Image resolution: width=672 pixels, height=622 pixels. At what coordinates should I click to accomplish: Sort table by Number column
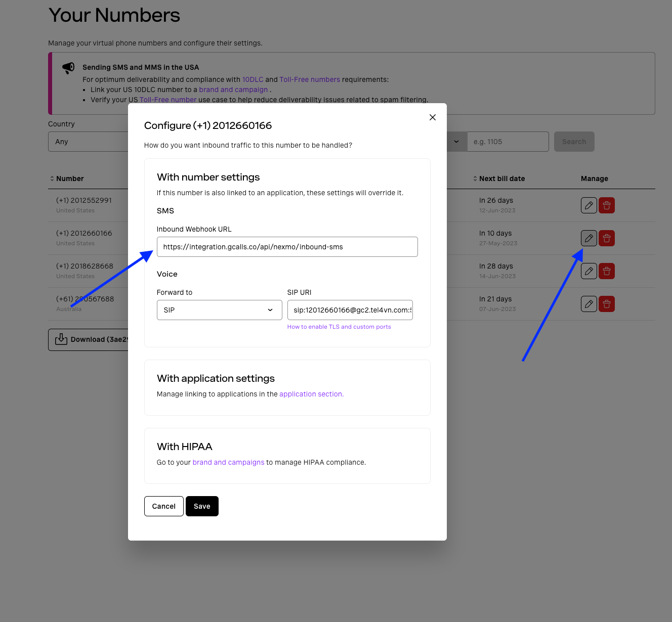[67, 179]
